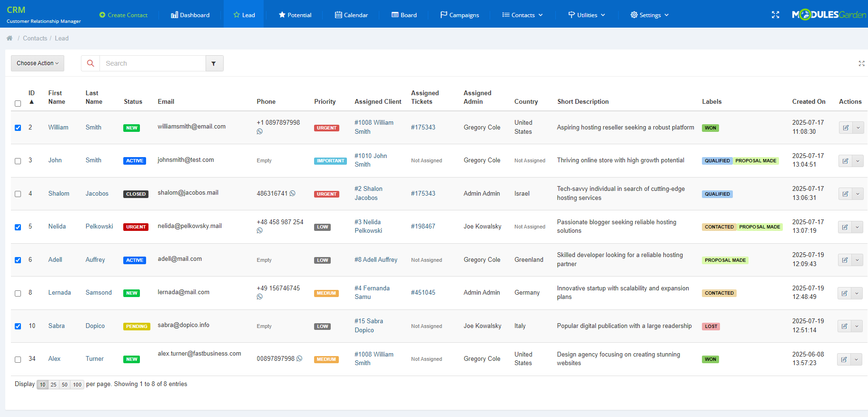
Task: Click Create Contact link
Action: click(x=123, y=15)
